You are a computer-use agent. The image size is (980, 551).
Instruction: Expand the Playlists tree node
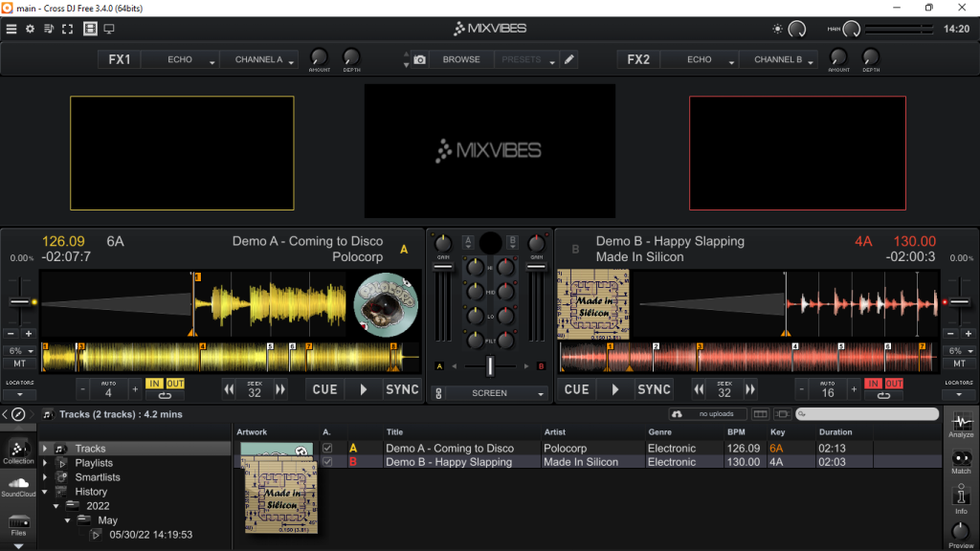pyautogui.click(x=45, y=463)
